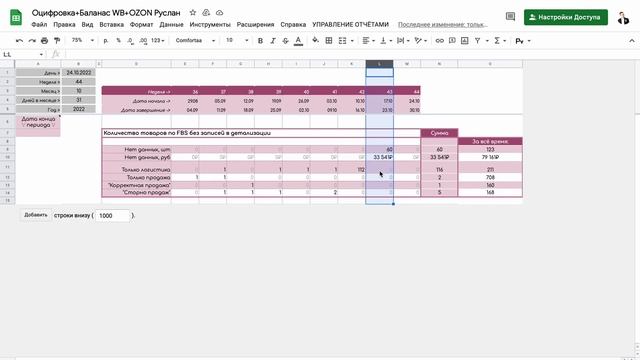The width and height of the screenshot is (640, 360).
Task: Open the Последнее изменение link
Action: (x=443, y=24)
